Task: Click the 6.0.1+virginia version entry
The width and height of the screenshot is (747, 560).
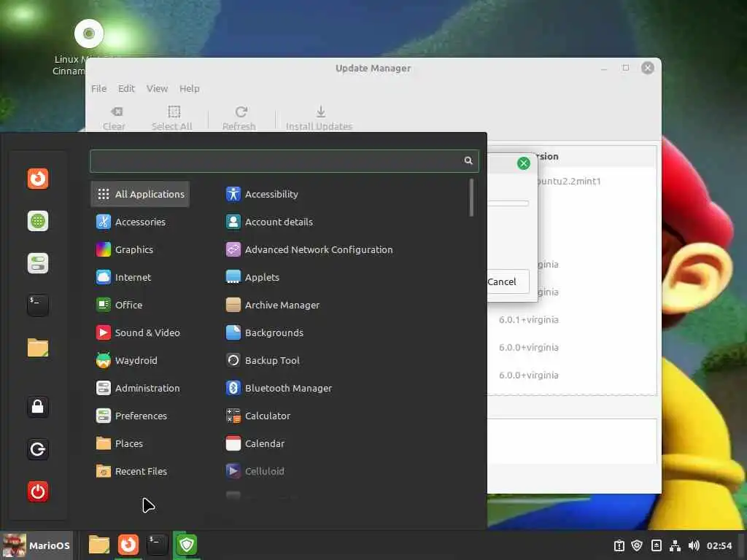Action: [x=528, y=319]
